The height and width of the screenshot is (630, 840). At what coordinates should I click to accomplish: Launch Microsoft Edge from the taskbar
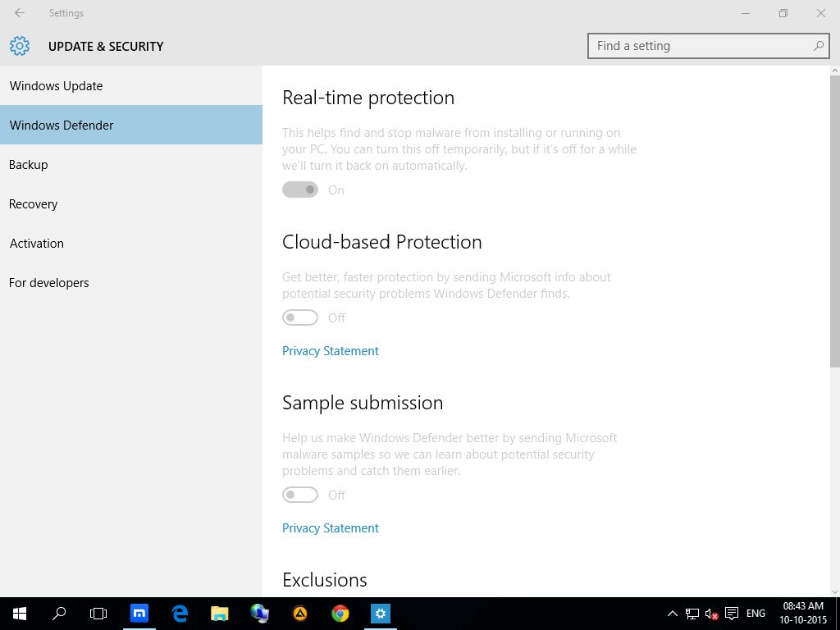click(x=180, y=614)
